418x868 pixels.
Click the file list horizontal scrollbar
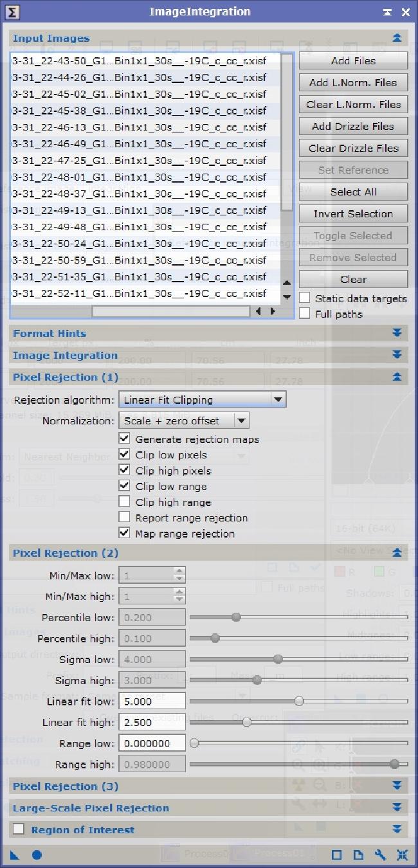pos(170,311)
